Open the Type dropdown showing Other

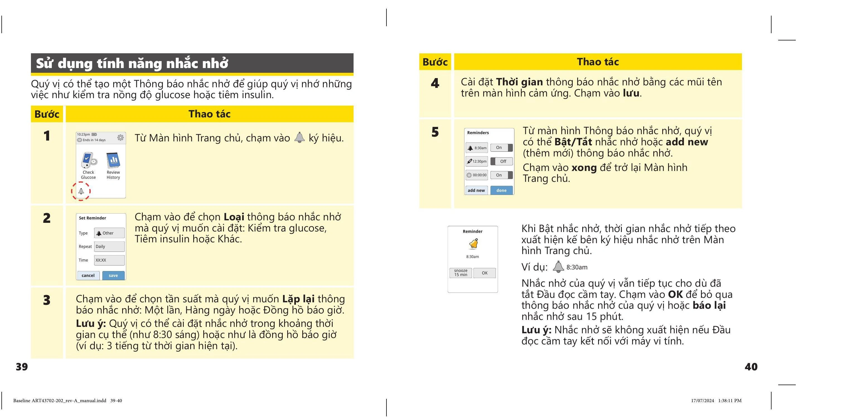click(x=109, y=233)
